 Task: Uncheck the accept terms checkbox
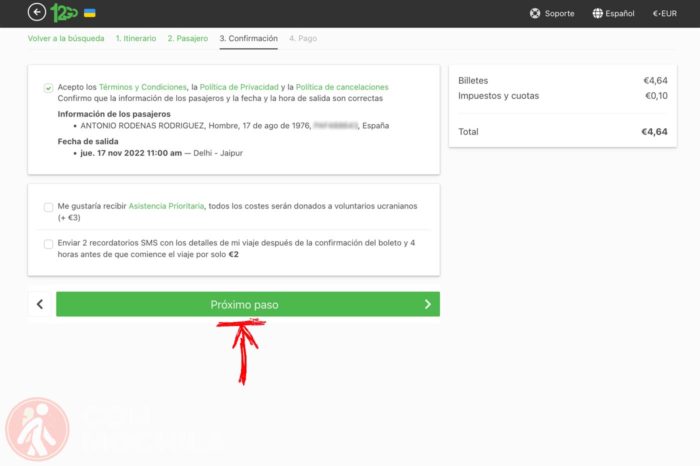point(48,87)
